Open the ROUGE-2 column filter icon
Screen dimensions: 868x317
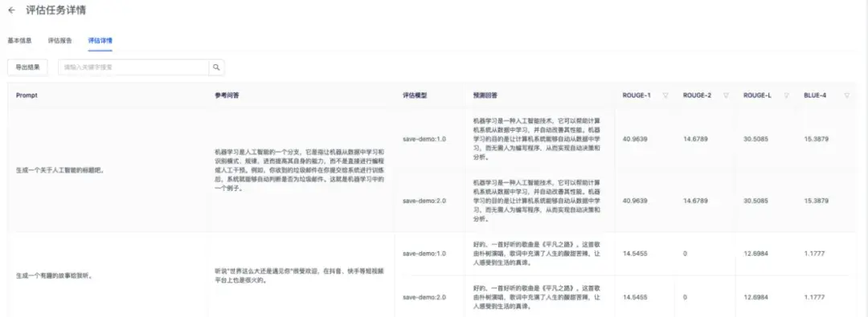pos(726,96)
